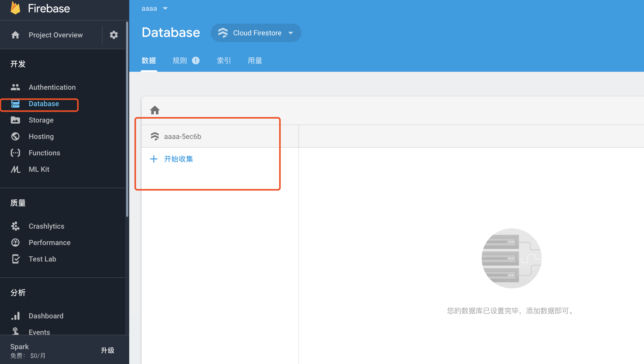Open Performance in the sidebar

click(49, 242)
